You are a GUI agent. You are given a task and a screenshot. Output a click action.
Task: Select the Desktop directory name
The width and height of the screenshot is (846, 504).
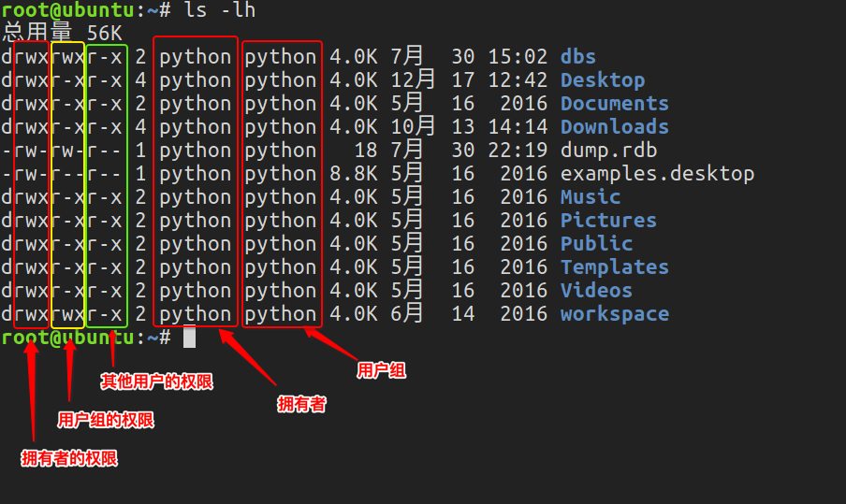(x=603, y=80)
